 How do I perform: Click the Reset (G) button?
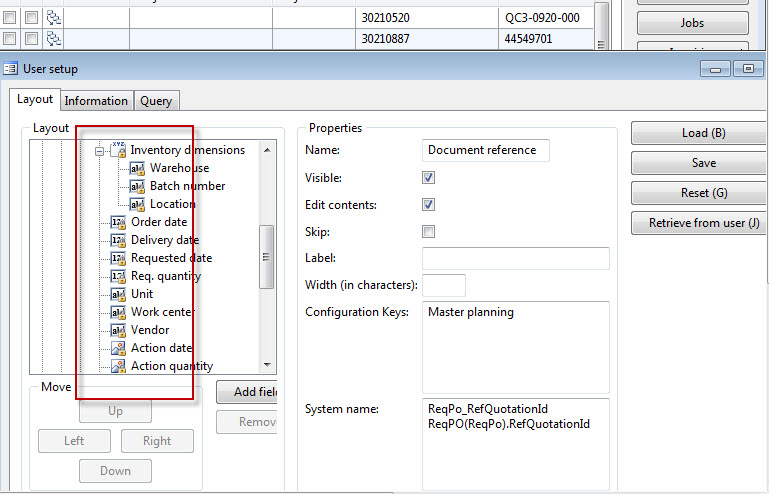click(x=700, y=193)
